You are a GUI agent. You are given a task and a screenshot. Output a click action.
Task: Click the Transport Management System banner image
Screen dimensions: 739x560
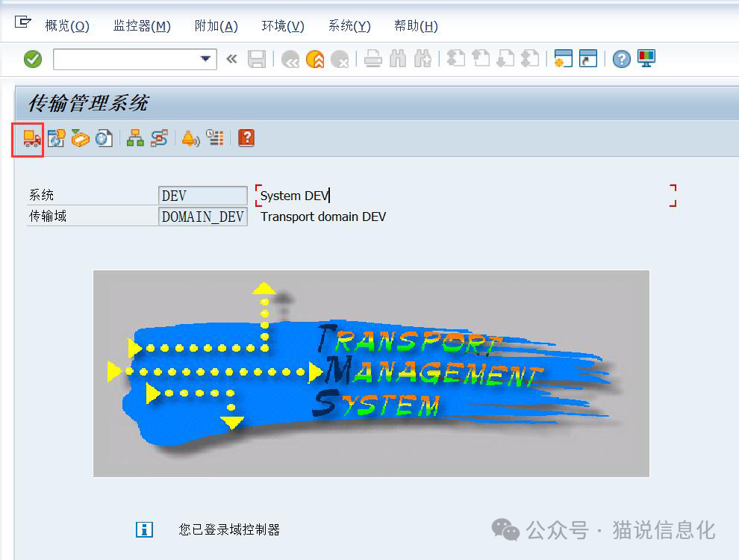(x=371, y=373)
